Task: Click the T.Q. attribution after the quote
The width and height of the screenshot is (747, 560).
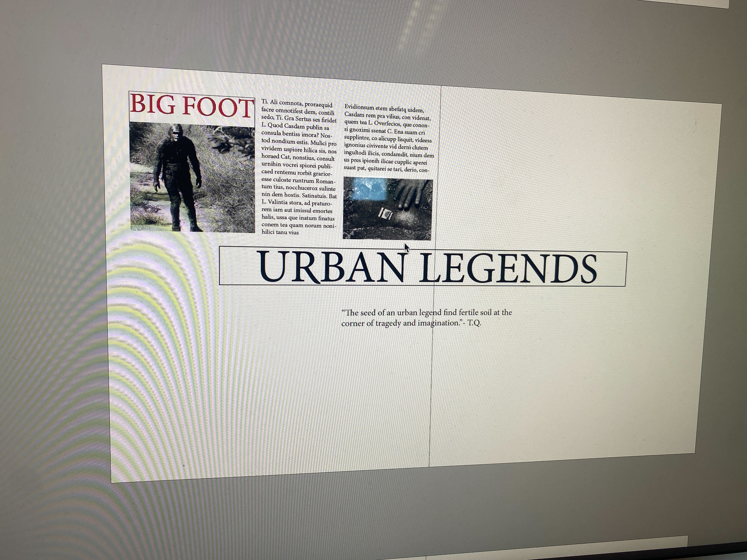Action: click(474, 323)
